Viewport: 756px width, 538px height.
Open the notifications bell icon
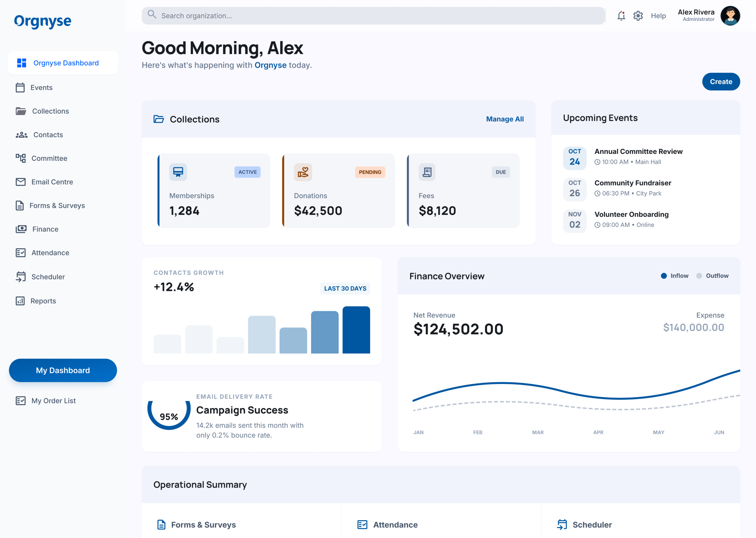point(621,16)
